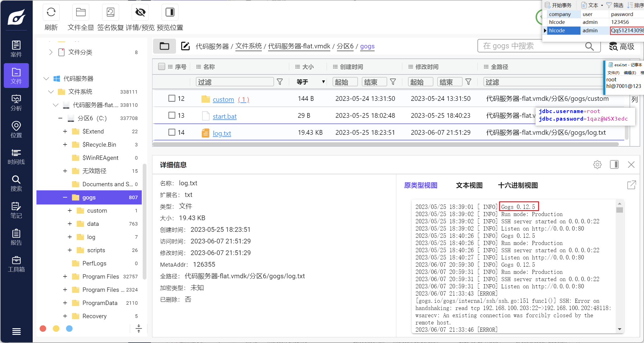Select the scripts folder in tree
The image size is (644, 343).
tap(96, 250)
